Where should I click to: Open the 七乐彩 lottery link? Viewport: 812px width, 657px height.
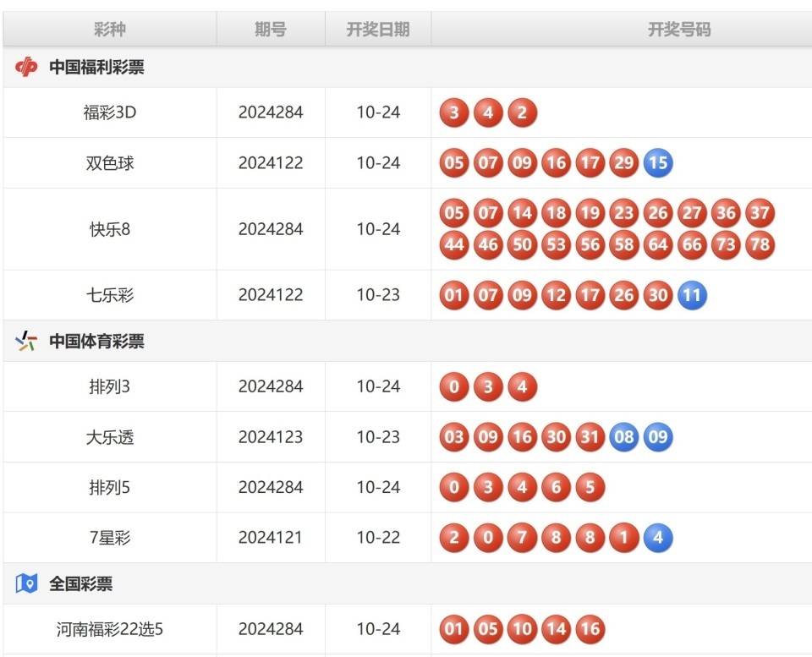click(110, 295)
